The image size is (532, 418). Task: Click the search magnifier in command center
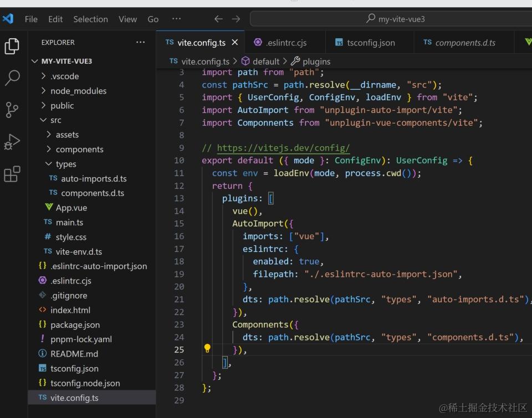[371, 18]
